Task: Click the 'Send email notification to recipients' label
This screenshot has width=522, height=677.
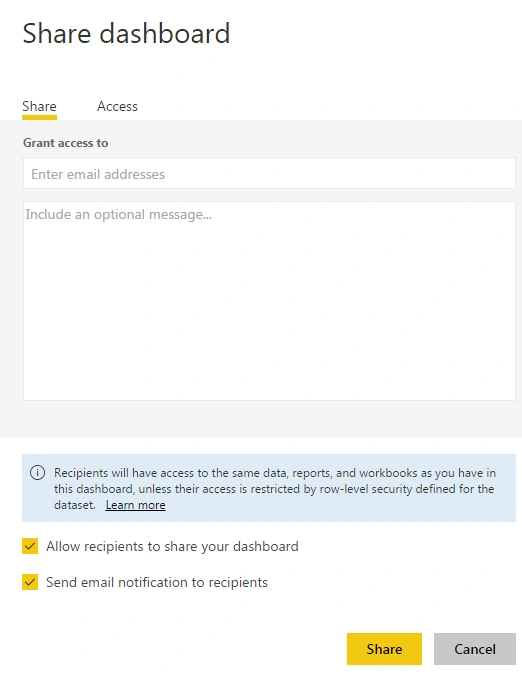Action: 157,582
